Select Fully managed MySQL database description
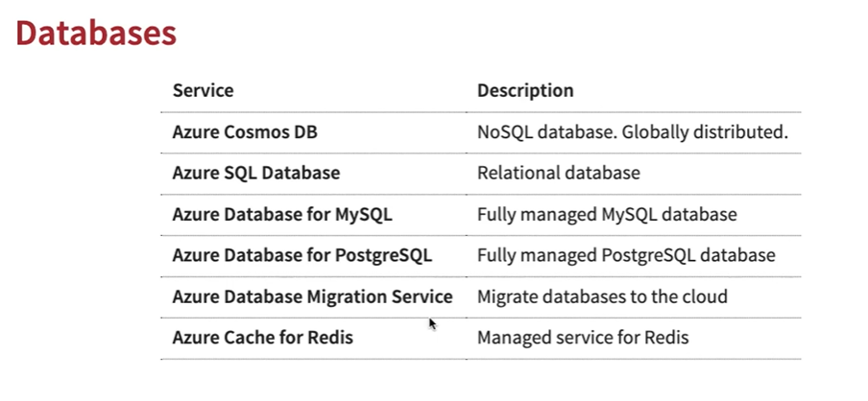This screenshot has height=401, width=868. pyautogui.click(x=607, y=214)
